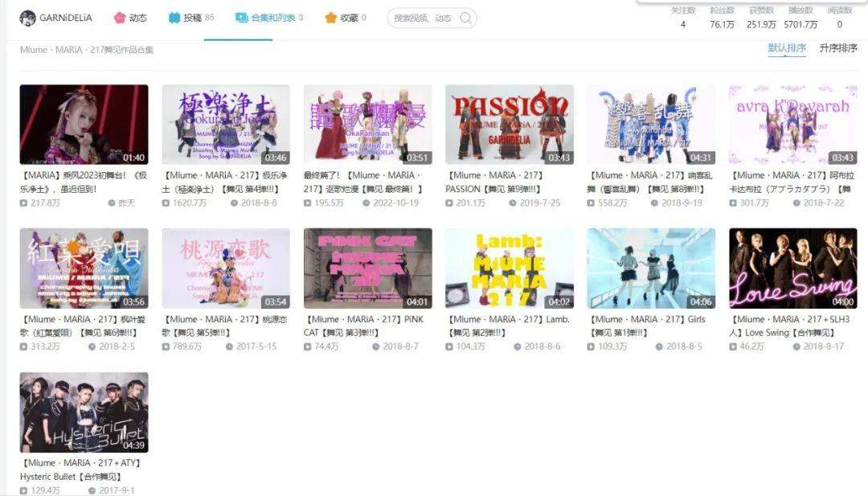Click the play count icon beside 789.6万
This screenshot has height=496, width=868.
(166, 346)
